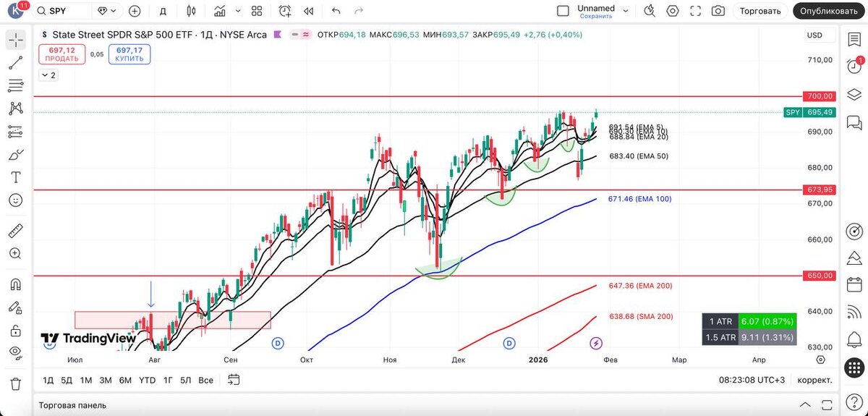Open the layout templates grid

click(x=257, y=11)
